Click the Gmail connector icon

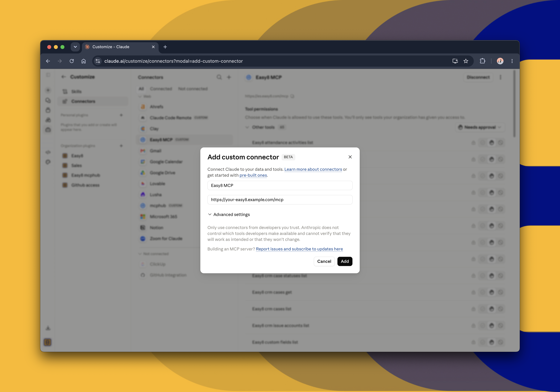pyautogui.click(x=143, y=151)
